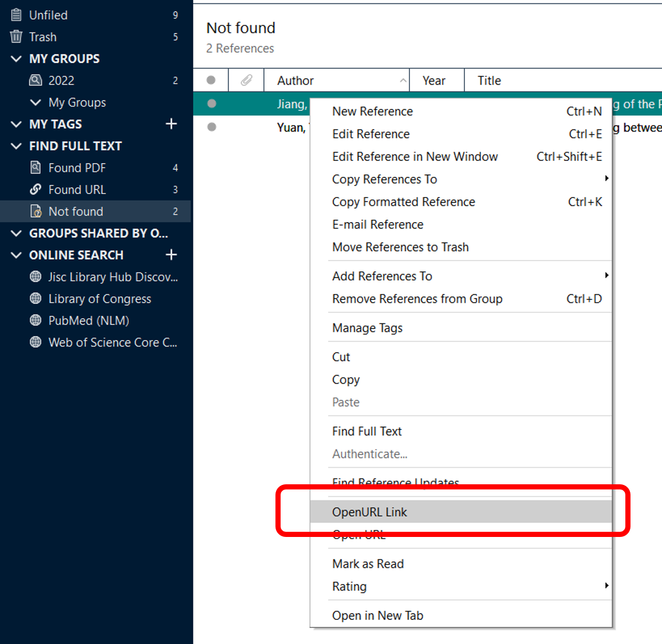This screenshot has width=662, height=644.
Task: Choose Move References to Trash
Action: 461,247
